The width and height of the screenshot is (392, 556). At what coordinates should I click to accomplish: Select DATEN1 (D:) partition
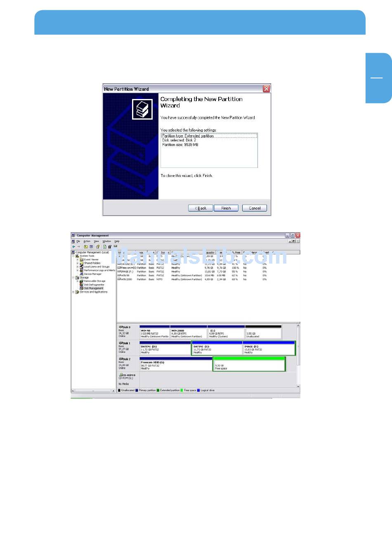point(165,348)
